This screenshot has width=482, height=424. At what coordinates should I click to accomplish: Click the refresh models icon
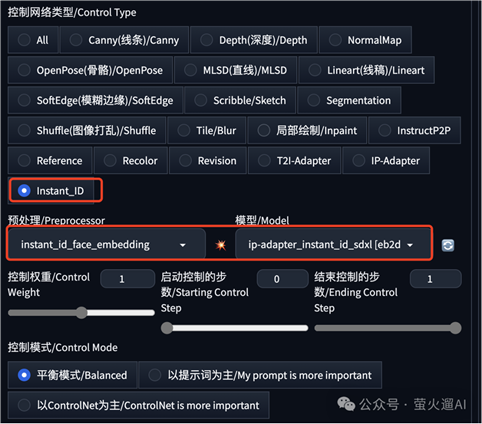tap(448, 245)
